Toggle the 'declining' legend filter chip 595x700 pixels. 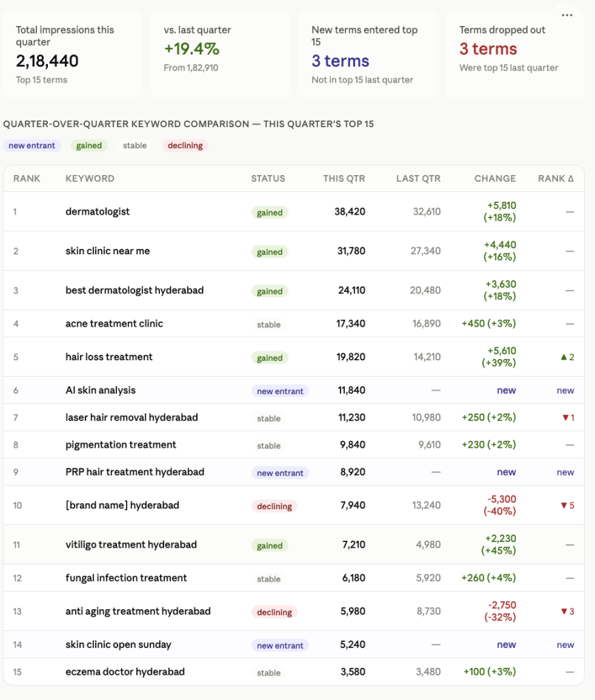point(185,146)
